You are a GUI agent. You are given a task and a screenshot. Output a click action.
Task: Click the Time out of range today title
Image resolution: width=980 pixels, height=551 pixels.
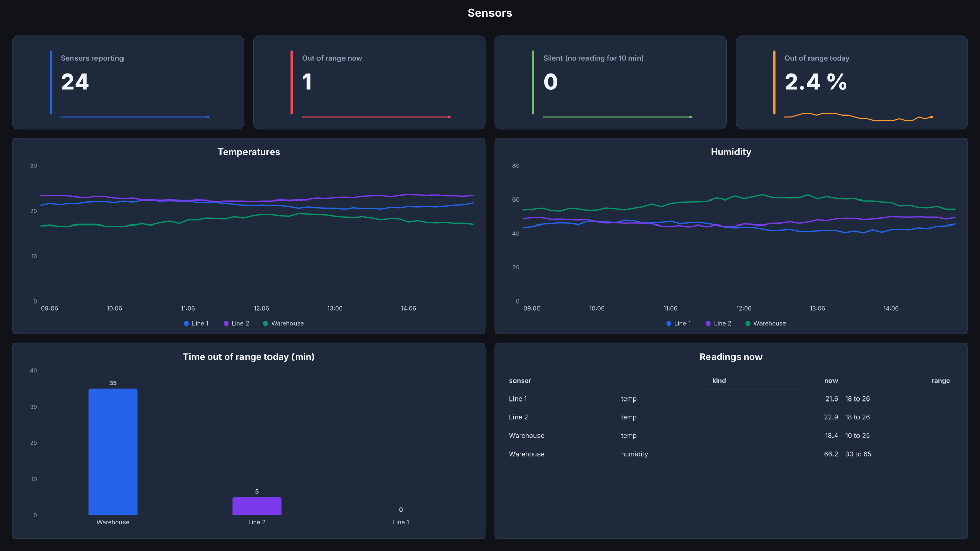(x=249, y=357)
